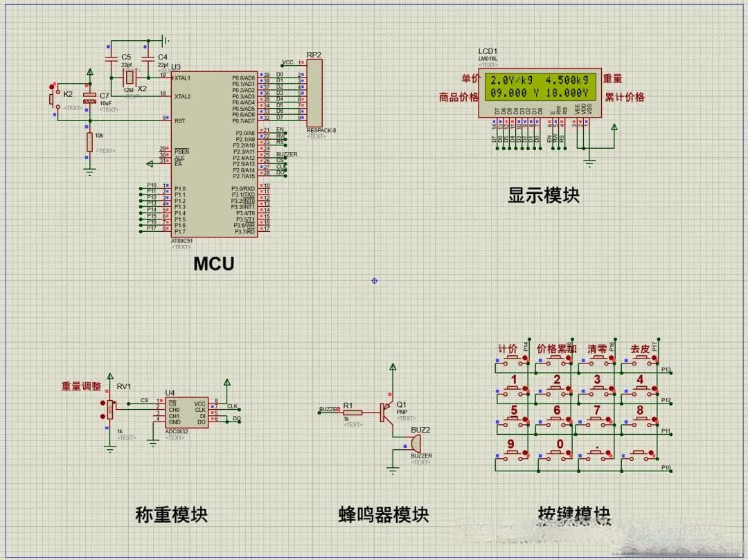The width and height of the screenshot is (748, 560).
Task: Select the ground symbol below the LCD
Action: [589, 163]
